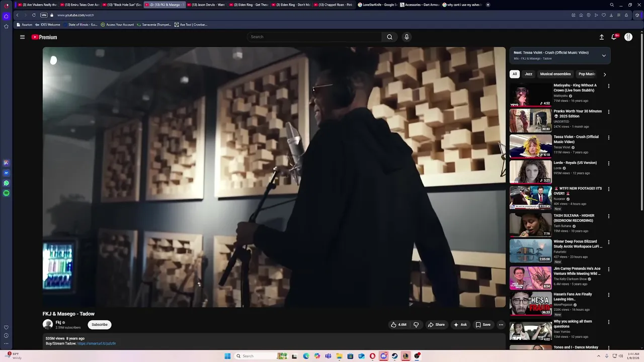Subscribe to the Fkj channel
644x362 pixels.
tap(100, 325)
